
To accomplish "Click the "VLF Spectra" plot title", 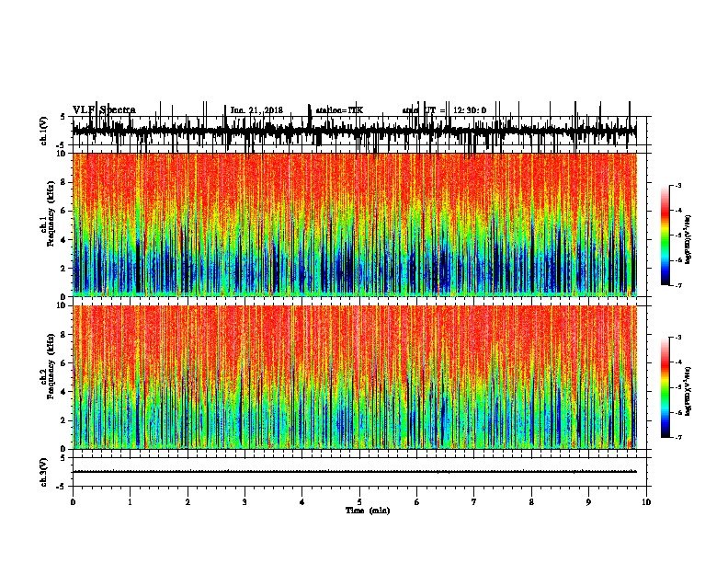I will point(104,109).
